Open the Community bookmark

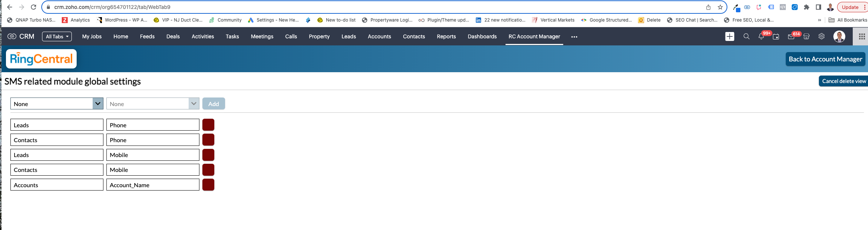225,20
